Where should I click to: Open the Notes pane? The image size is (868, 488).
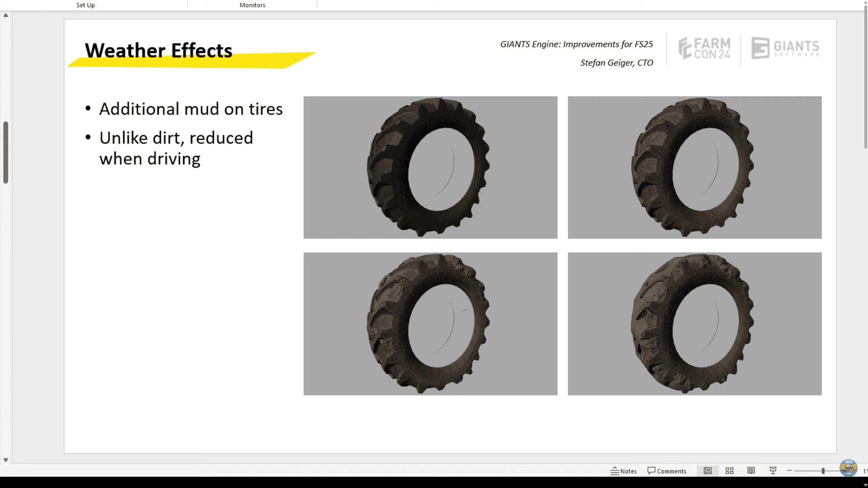pyautogui.click(x=623, y=471)
